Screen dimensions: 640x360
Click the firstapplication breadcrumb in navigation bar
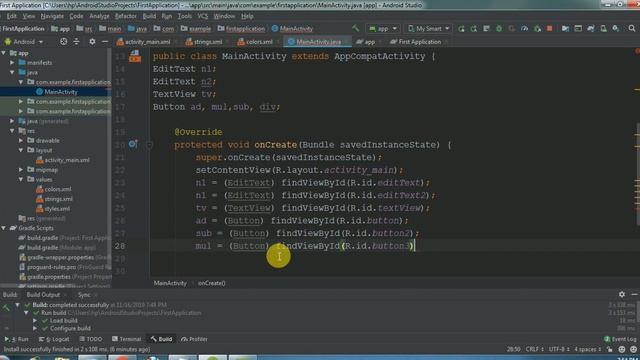[x=241, y=29]
